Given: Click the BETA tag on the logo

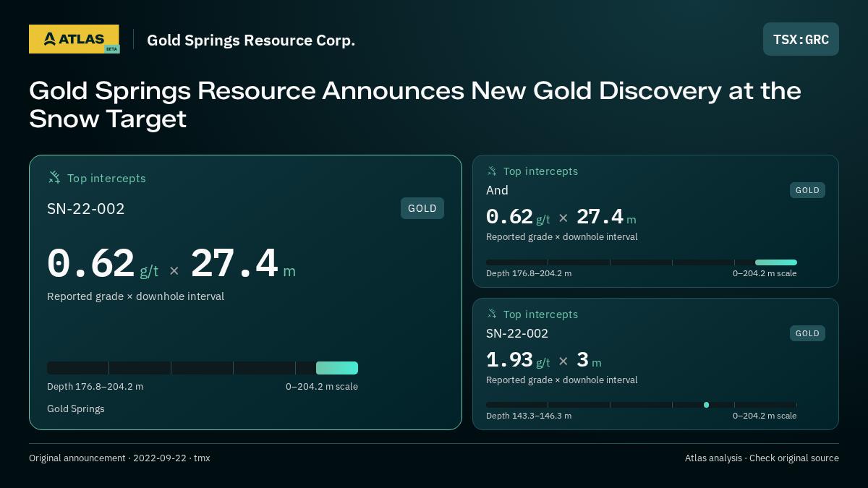Looking at the screenshot, I should coord(111,49).
